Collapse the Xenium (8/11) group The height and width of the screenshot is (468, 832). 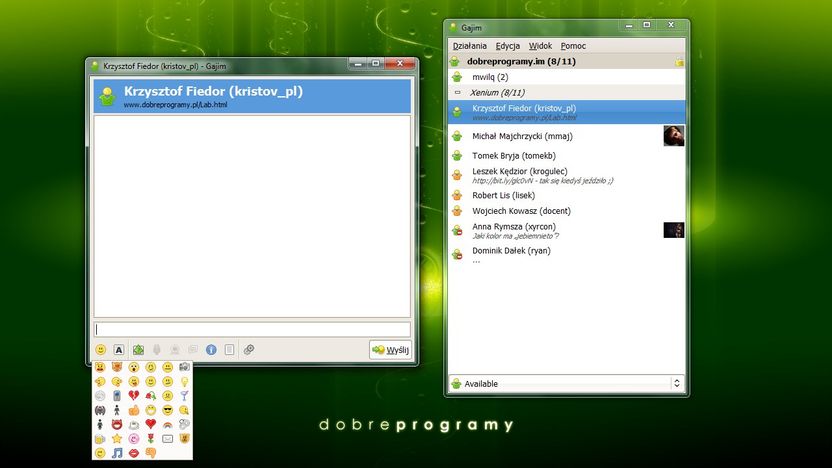point(457,92)
